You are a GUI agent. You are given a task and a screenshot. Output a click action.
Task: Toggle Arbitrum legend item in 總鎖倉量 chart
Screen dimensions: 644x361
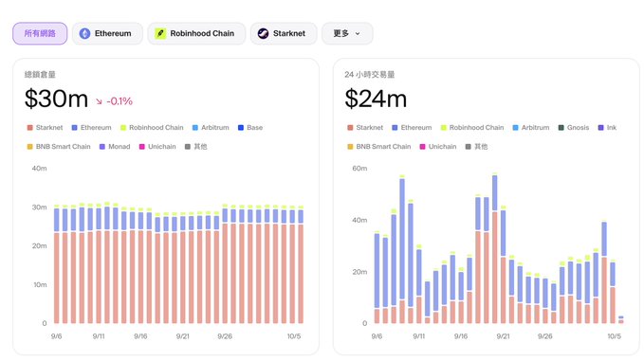pos(211,128)
